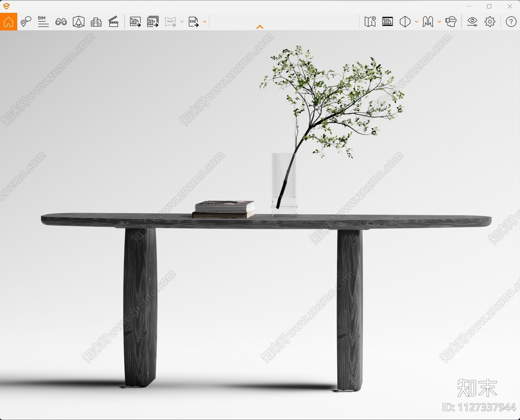Click the 360° panorama export icon
Image resolution: width=520 pixels, height=420 pixels.
[171, 22]
